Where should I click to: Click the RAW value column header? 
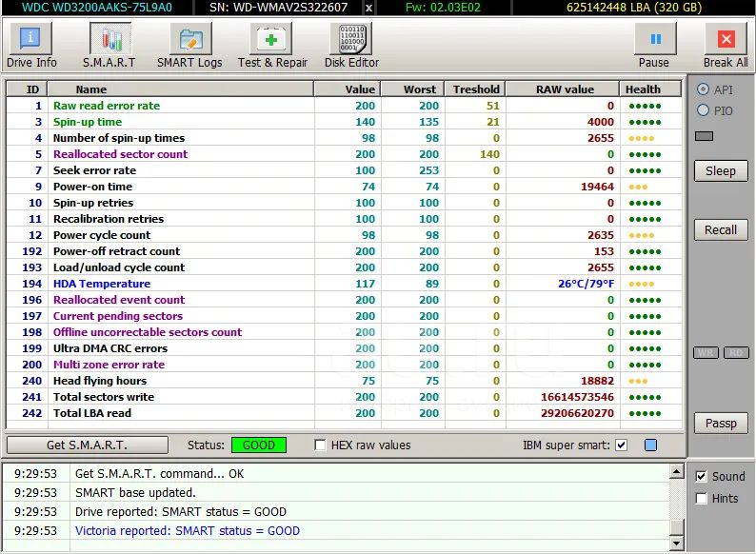[x=562, y=89]
